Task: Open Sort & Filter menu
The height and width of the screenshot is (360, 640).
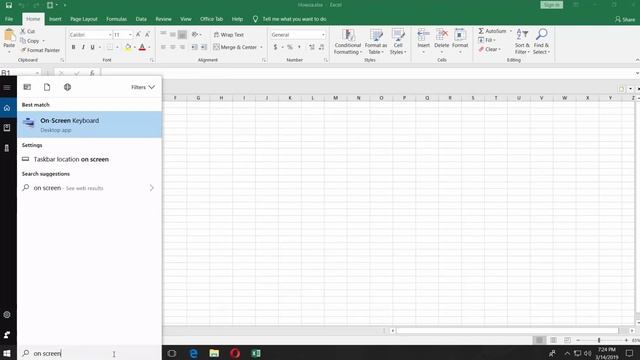Action: 522,42
